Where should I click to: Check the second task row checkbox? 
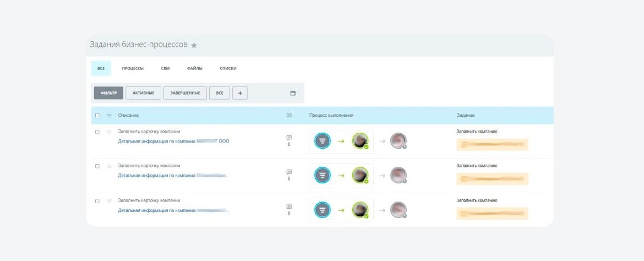(97, 166)
